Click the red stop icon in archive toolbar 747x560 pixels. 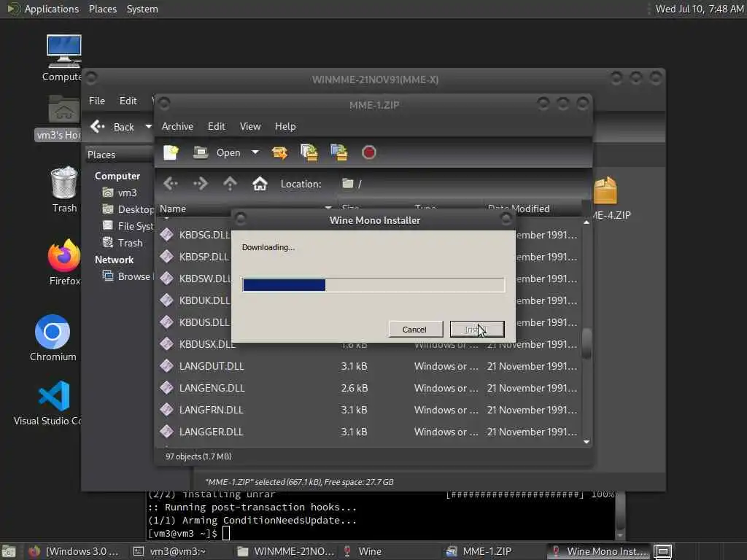tap(368, 152)
